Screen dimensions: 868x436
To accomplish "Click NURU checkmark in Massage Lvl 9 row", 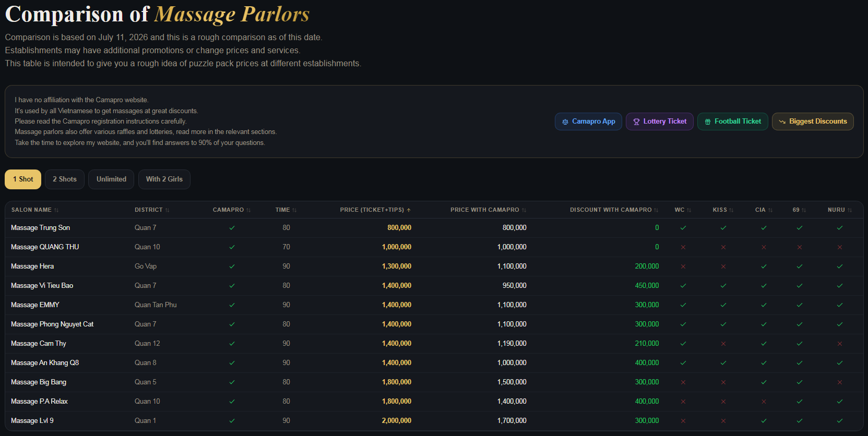I will point(840,421).
